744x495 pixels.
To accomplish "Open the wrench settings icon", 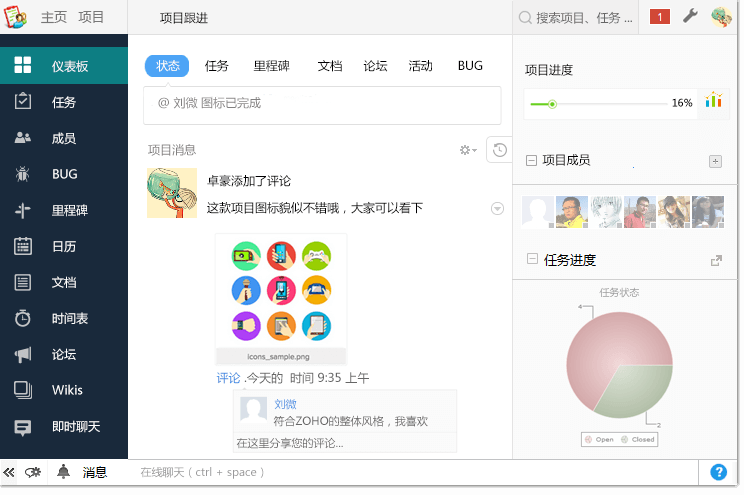I will point(690,17).
